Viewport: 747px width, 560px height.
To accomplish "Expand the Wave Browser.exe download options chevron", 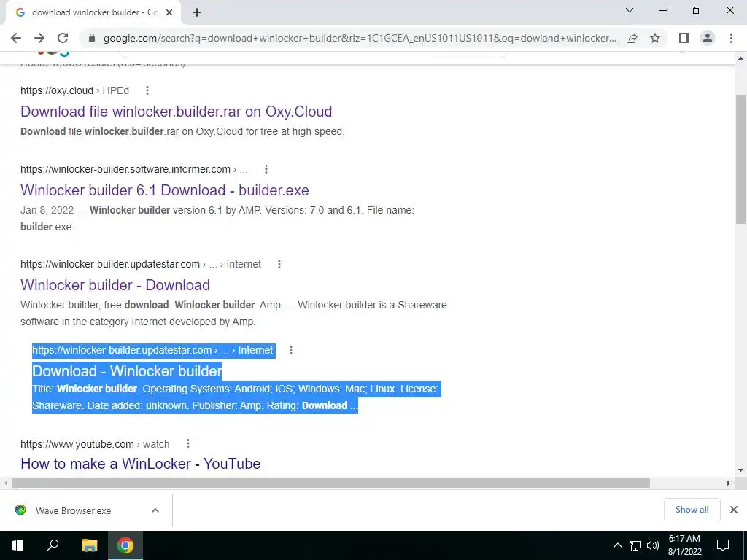I will tap(155, 510).
